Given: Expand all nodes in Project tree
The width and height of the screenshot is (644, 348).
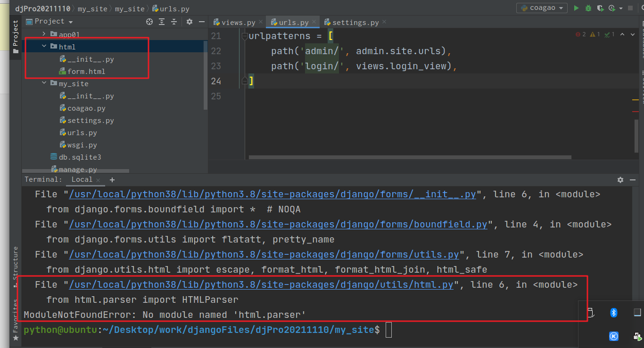Looking at the screenshot, I should click(162, 22).
